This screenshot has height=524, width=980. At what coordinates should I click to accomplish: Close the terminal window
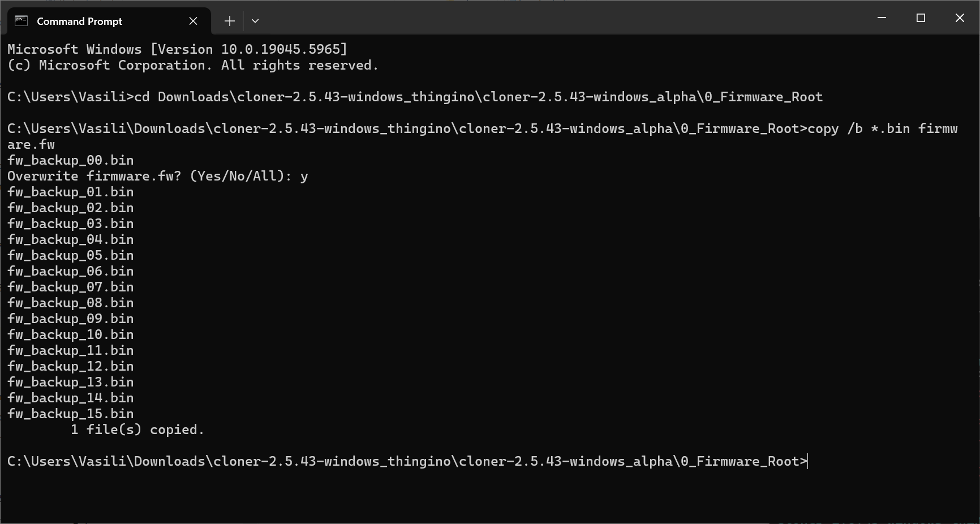pyautogui.click(x=960, y=18)
